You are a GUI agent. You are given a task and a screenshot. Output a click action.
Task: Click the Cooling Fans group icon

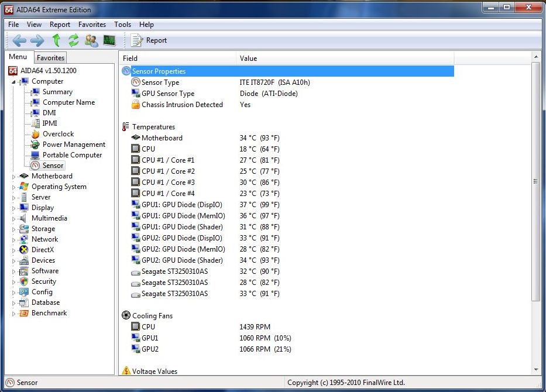126,315
